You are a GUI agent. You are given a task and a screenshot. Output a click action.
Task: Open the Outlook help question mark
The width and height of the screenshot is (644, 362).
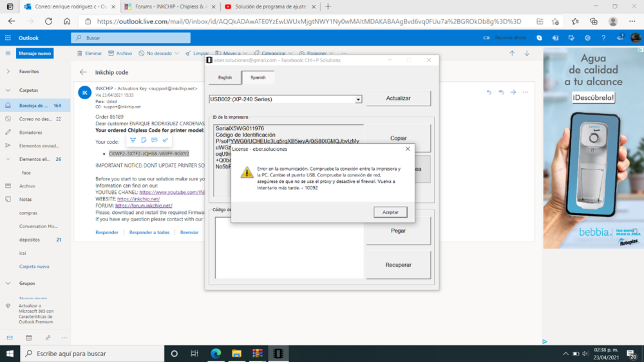(603, 38)
